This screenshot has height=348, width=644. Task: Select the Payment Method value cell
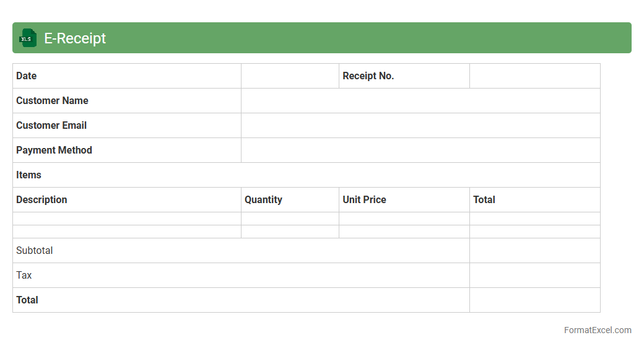[420, 150]
